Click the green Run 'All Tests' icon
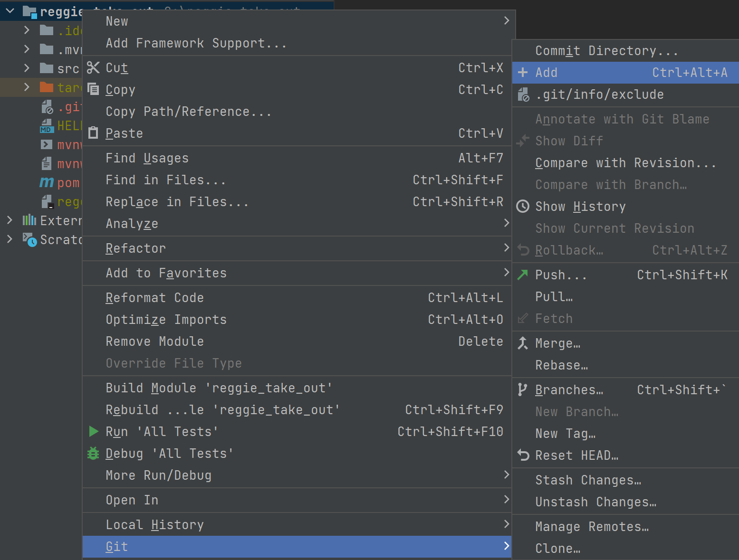The height and width of the screenshot is (560, 739). (94, 431)
